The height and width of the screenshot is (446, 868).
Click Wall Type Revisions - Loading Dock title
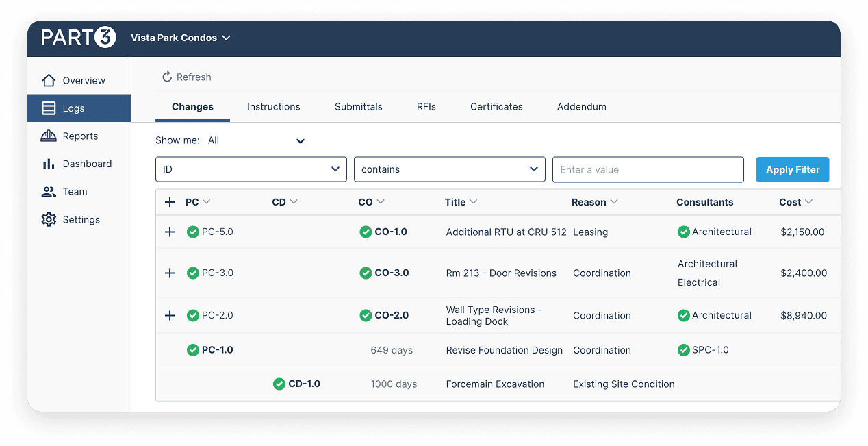tap(494, 316)
